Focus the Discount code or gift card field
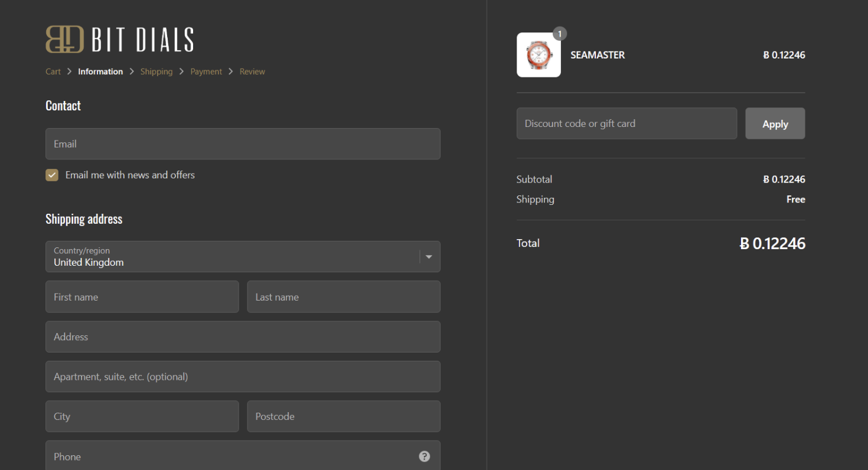 (x=626, y=123)
